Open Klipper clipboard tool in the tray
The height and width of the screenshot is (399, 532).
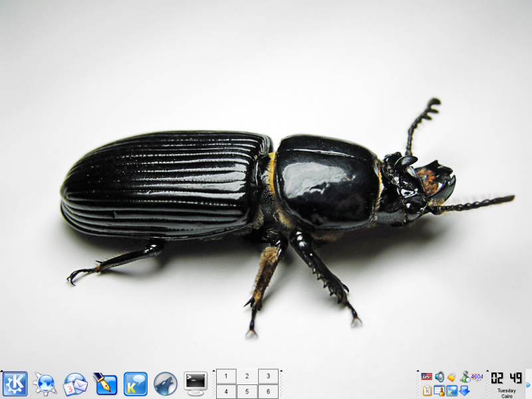click(x=426, y=390)
